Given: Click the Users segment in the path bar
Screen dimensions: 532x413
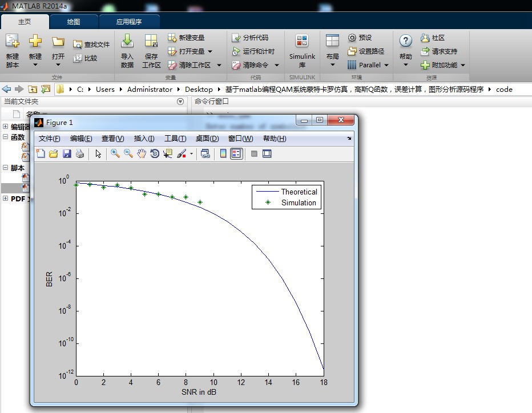Looking at the screenshot, I should coord(105,90).
